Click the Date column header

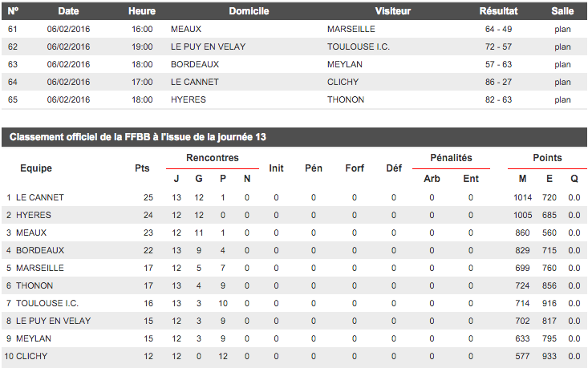[69, 11]
